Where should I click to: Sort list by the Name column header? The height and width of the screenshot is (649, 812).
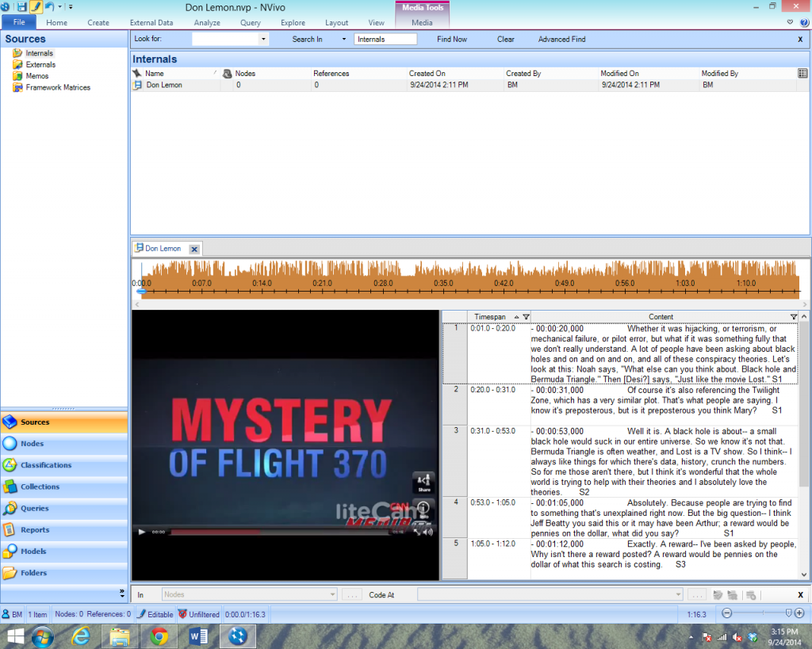155,74
